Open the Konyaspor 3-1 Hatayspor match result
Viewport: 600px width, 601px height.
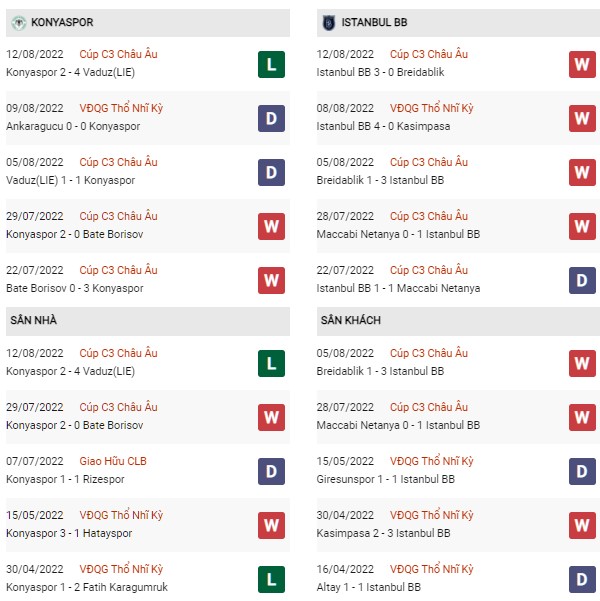click(x=69, y=533)
